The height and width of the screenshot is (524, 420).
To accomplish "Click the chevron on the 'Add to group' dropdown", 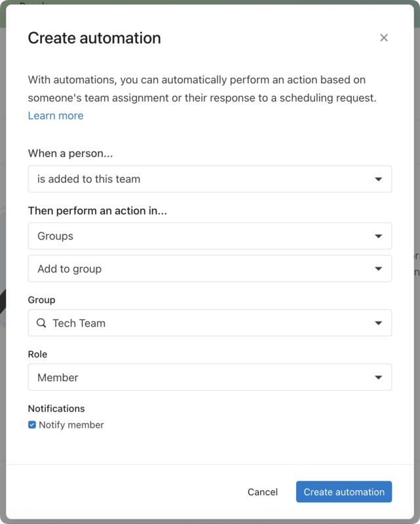I will 379,269.
